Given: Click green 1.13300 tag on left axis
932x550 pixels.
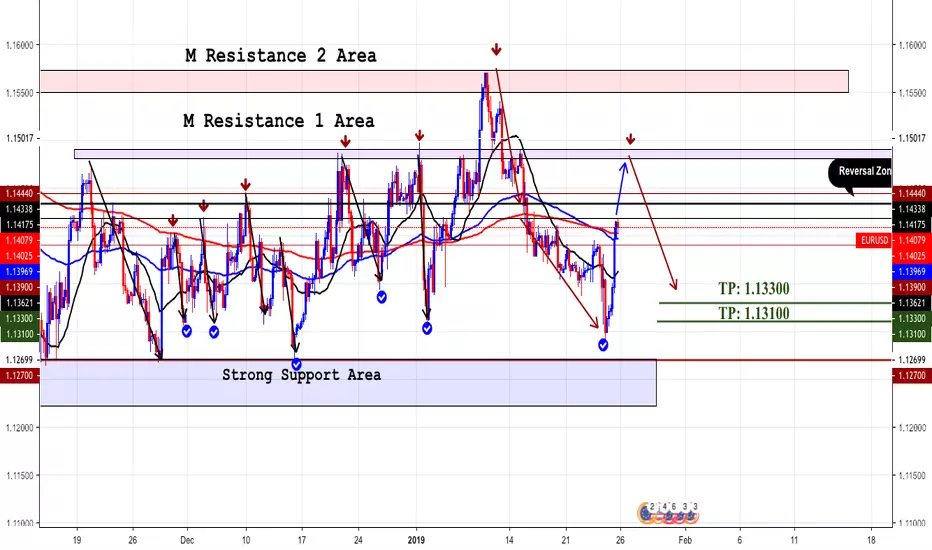Looking at the screenshot, I should [x=20, y=318].
